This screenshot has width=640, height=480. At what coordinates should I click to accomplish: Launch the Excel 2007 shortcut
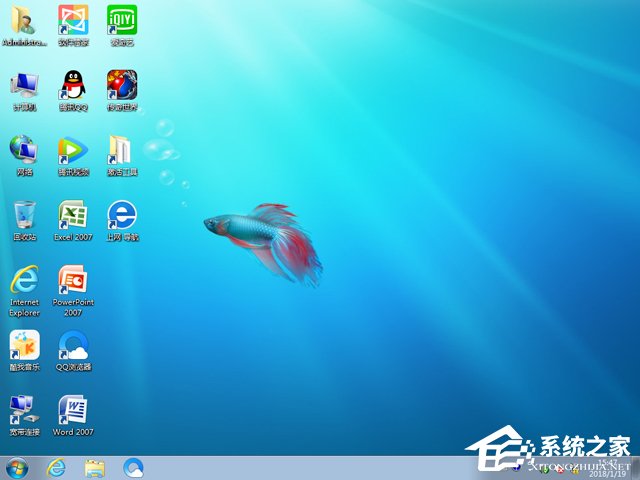pos(73,215)
